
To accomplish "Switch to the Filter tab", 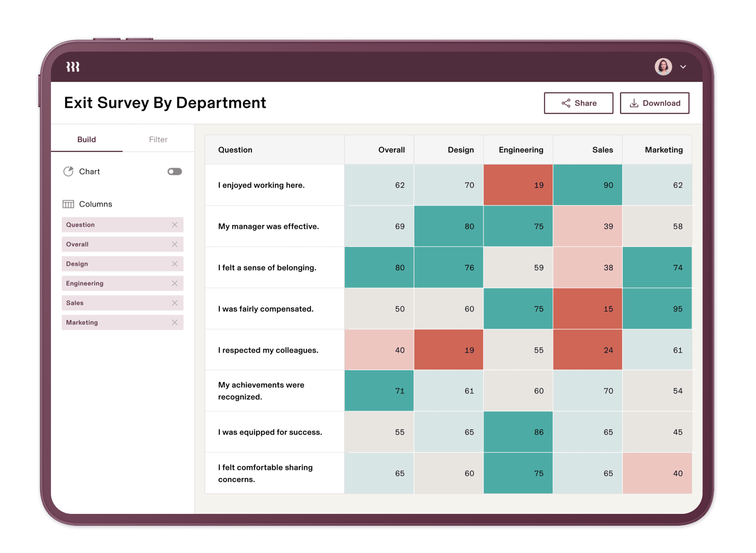I will click(158, 140).
